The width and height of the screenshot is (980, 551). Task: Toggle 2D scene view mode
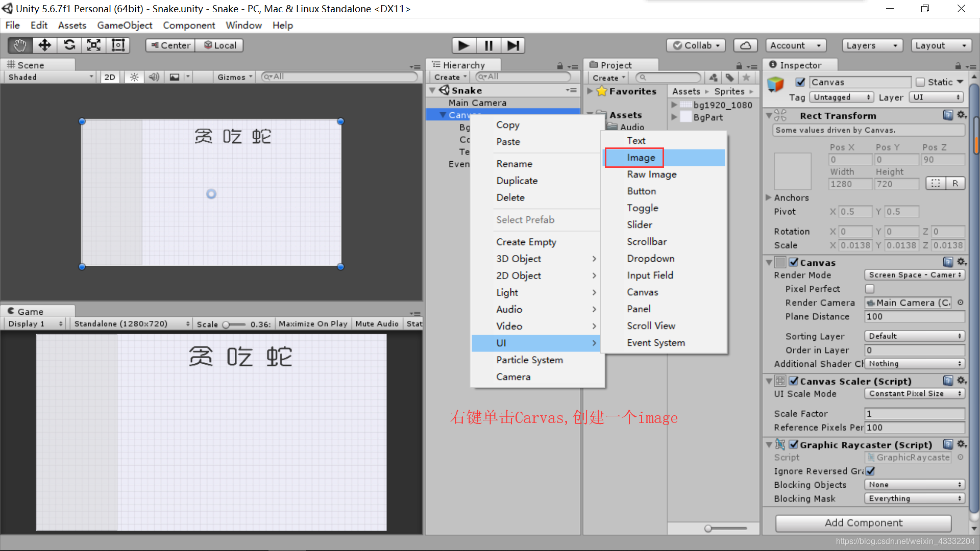(110, 77)
